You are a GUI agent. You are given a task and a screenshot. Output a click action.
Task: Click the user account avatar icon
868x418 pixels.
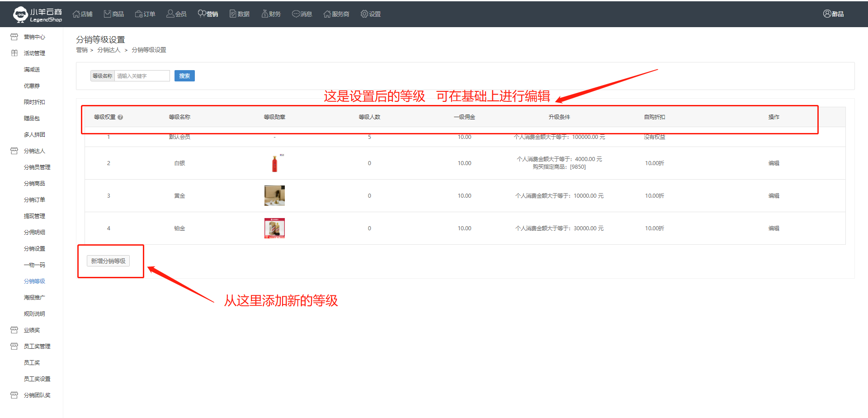click(827, 14)
